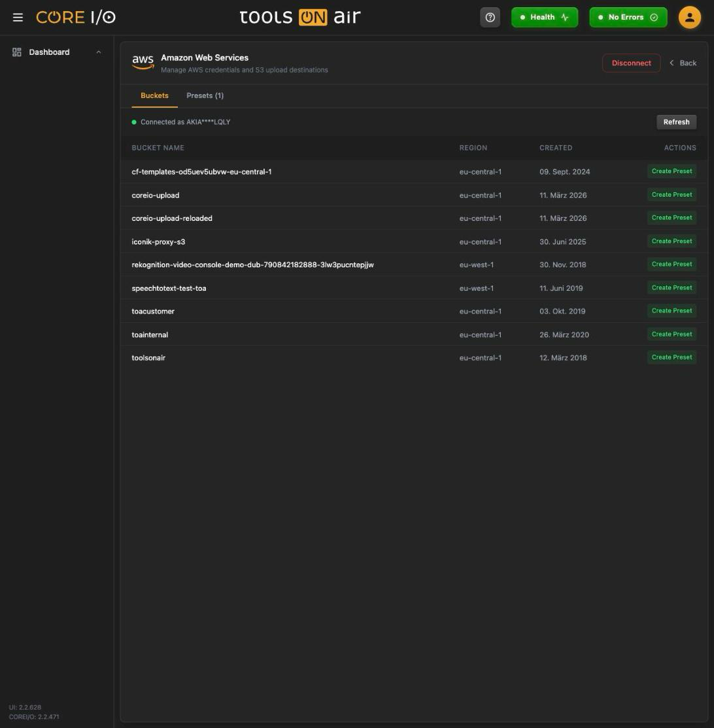Click the AWS logo icon
This screenshot has width=714, height=728.
[143, 62]
